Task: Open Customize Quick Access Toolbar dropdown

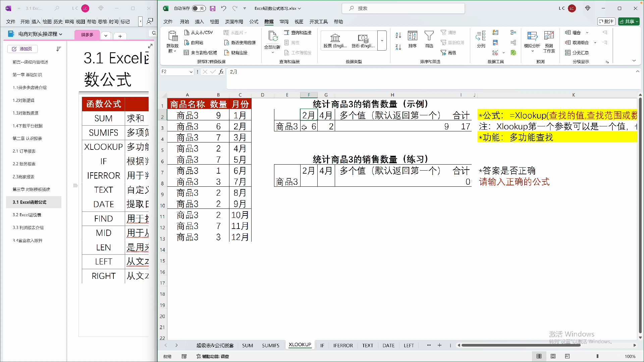Action: 245,8
